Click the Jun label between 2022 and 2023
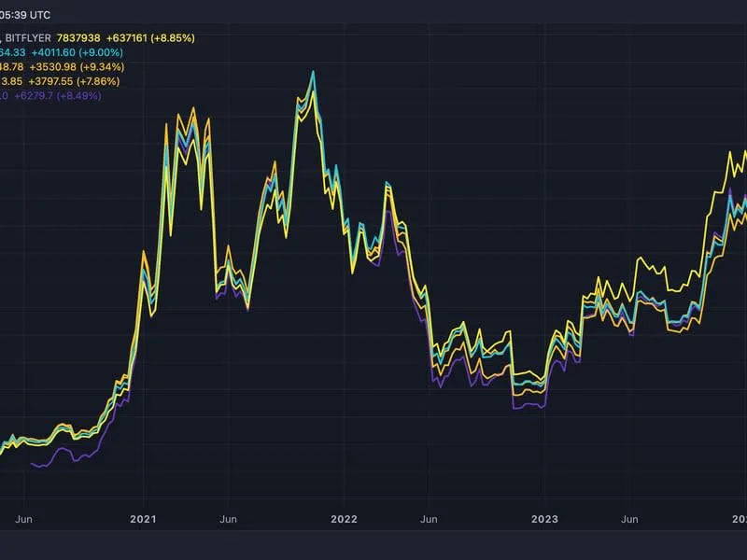This screenshot has width=747, height=560. pyautogui.click(x=428, y=518)
